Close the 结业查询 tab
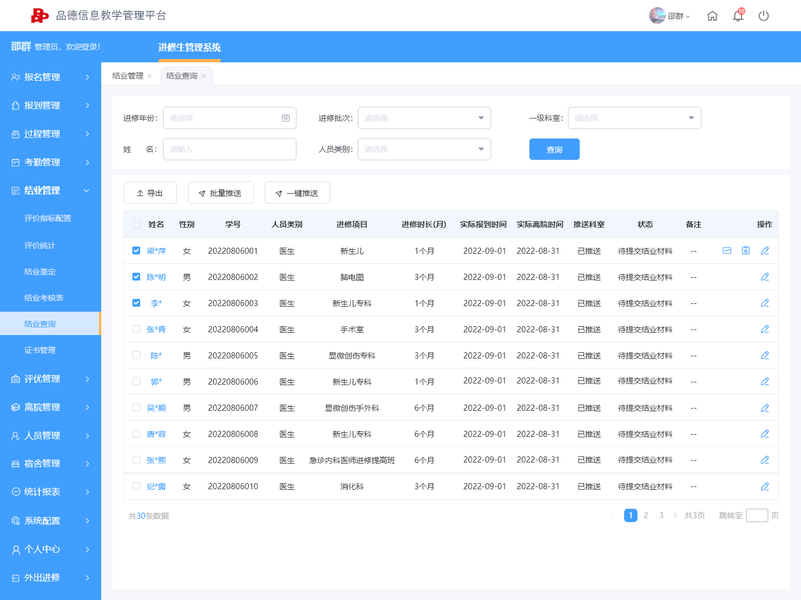 tap(203, 76)
